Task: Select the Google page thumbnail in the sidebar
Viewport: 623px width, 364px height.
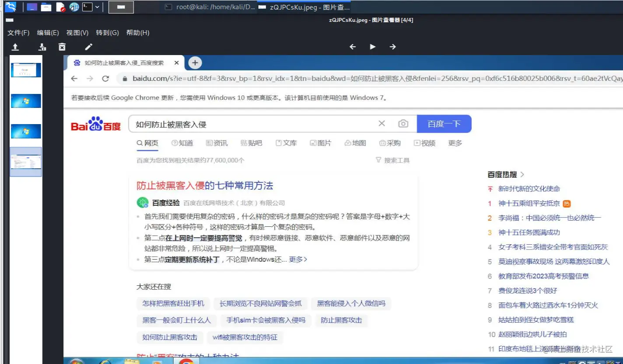Action: pyautogui.click(x=26, y=70)
